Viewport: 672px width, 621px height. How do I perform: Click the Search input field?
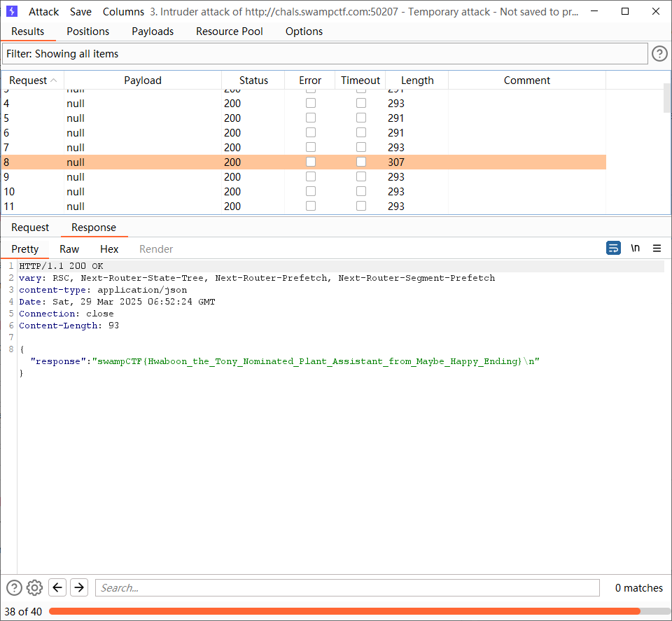(x=347, y=588)
